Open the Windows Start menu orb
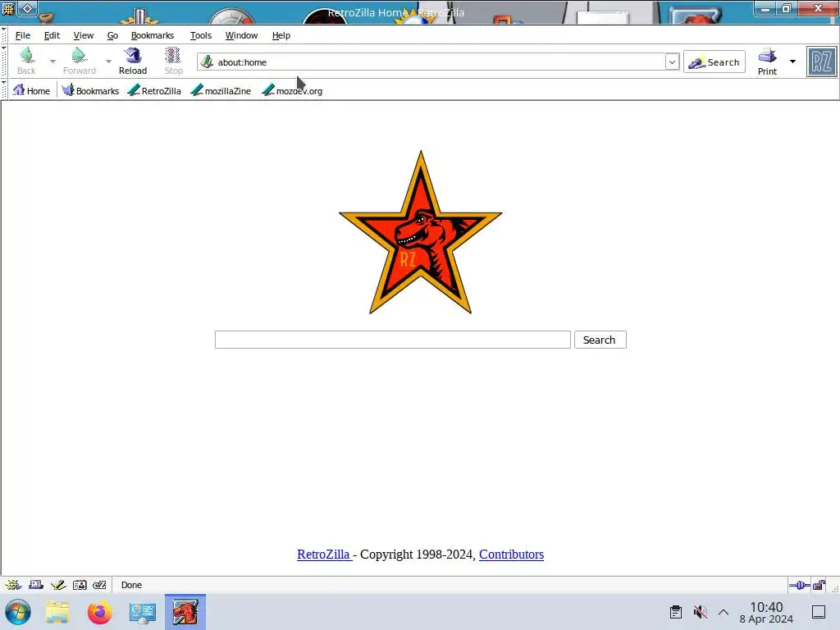Image resolution: width=840 pixels, height=630 pixels. click(x=18, y=612)
